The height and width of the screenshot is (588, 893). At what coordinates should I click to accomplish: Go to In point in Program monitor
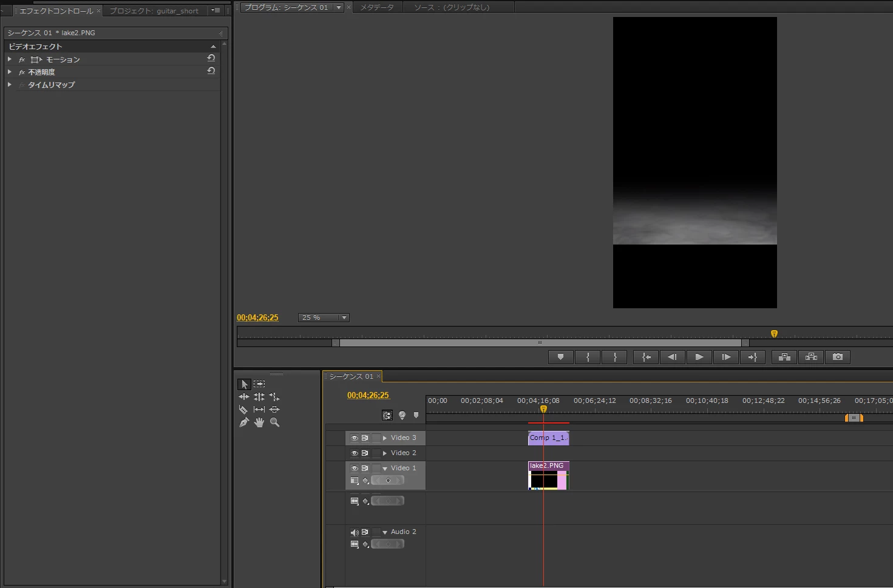(646, 357)
